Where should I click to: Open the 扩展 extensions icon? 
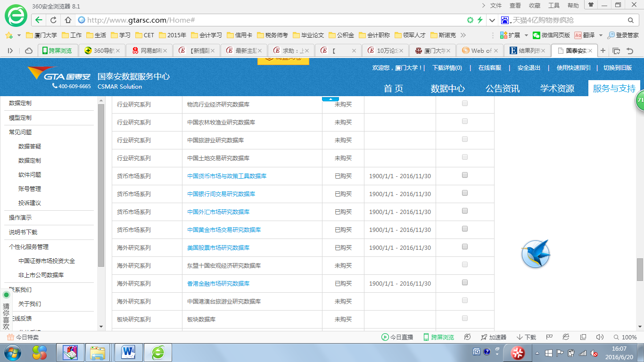click(510, 35)
